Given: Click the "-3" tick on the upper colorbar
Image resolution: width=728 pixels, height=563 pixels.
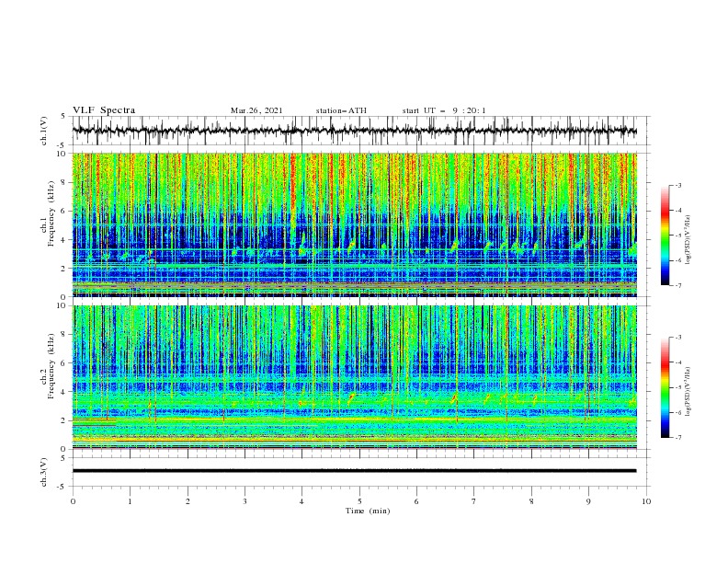Looking at the screenshot, I should coord(677,185).
